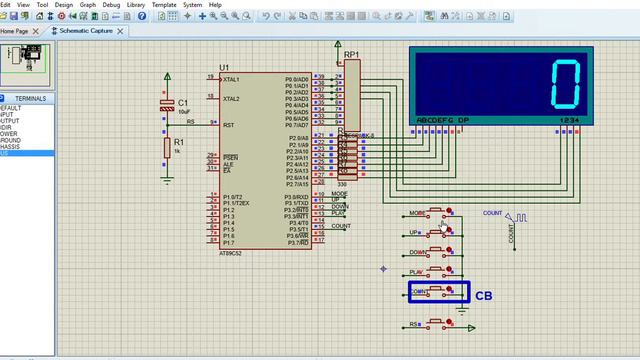Save the project with the floppy icon
Image resolution: width=640 pixels, height=360 pixels.
[14, 16]
